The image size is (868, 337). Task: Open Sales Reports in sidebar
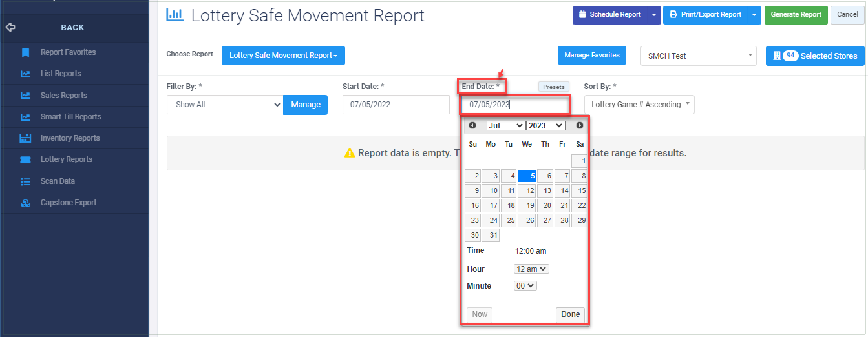(63, 96)
